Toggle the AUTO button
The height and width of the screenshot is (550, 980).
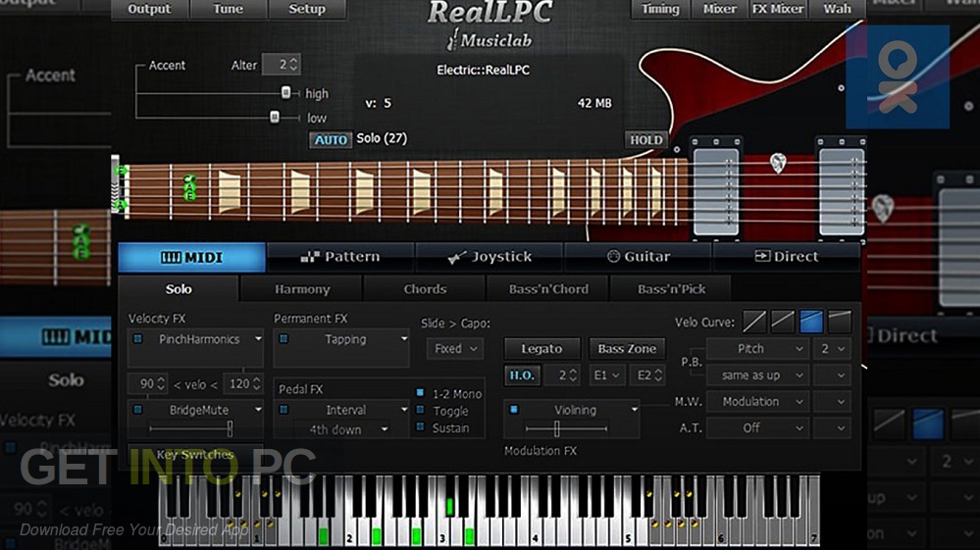[x=330, y=140]
